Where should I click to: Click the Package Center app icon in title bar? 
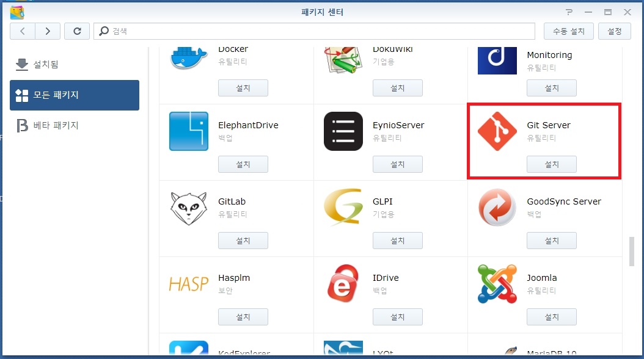pos(17,12)
